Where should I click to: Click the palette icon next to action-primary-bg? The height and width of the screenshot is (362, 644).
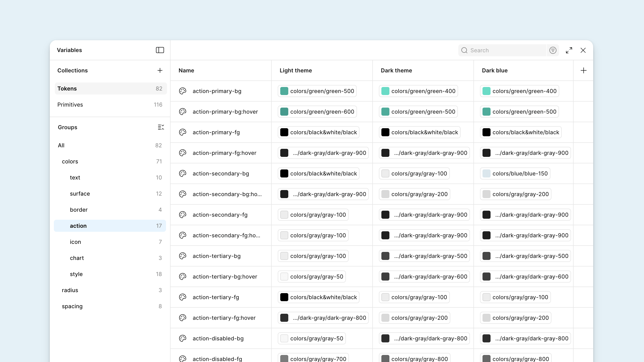click(x=182, y=91)
